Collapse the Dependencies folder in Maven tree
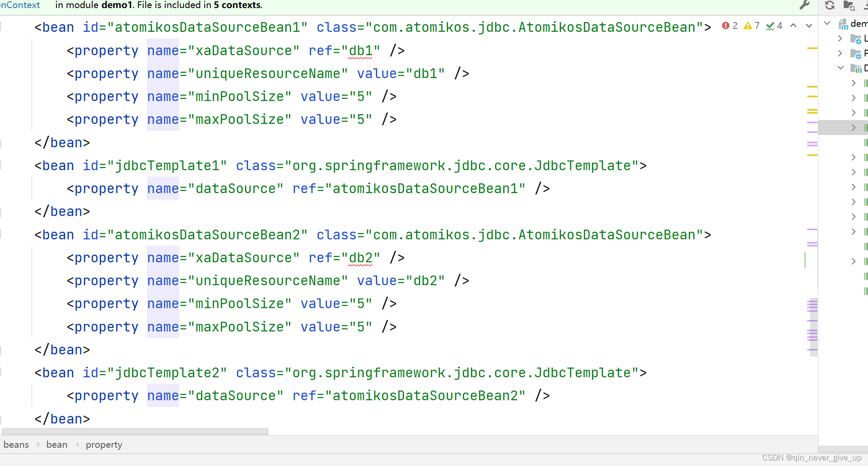Viewport: 868px width, 466px height. (840, 68)
